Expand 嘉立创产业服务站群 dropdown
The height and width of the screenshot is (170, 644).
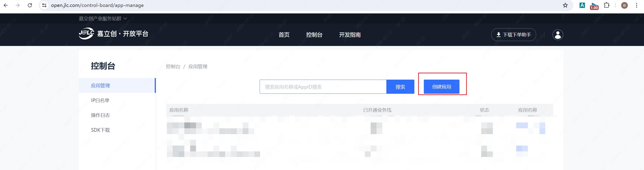103,18
